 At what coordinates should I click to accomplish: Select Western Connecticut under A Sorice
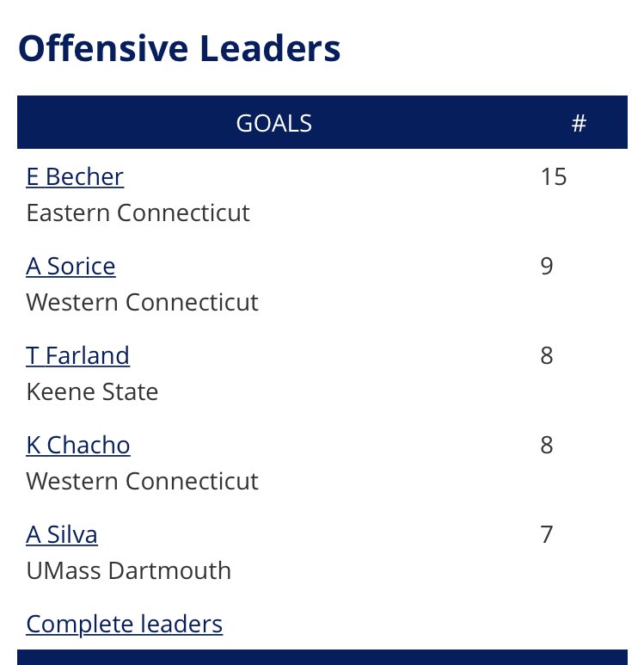coord(142,302)
